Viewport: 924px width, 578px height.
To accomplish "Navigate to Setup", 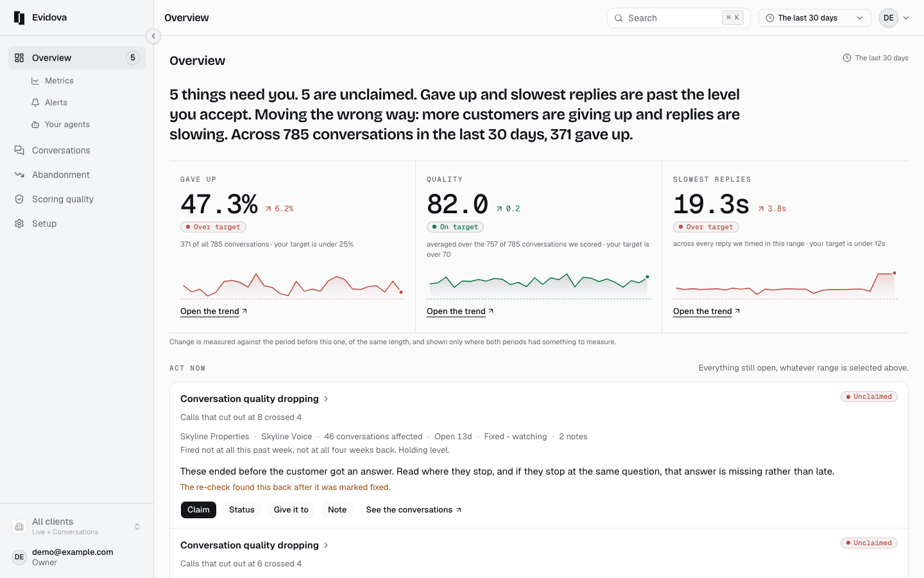I will coord(76,223).
